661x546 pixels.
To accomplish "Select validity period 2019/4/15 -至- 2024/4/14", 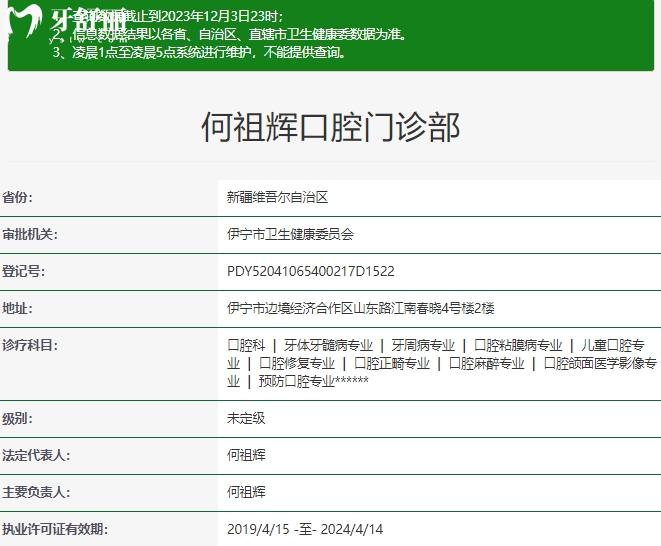I will point(305,529).
